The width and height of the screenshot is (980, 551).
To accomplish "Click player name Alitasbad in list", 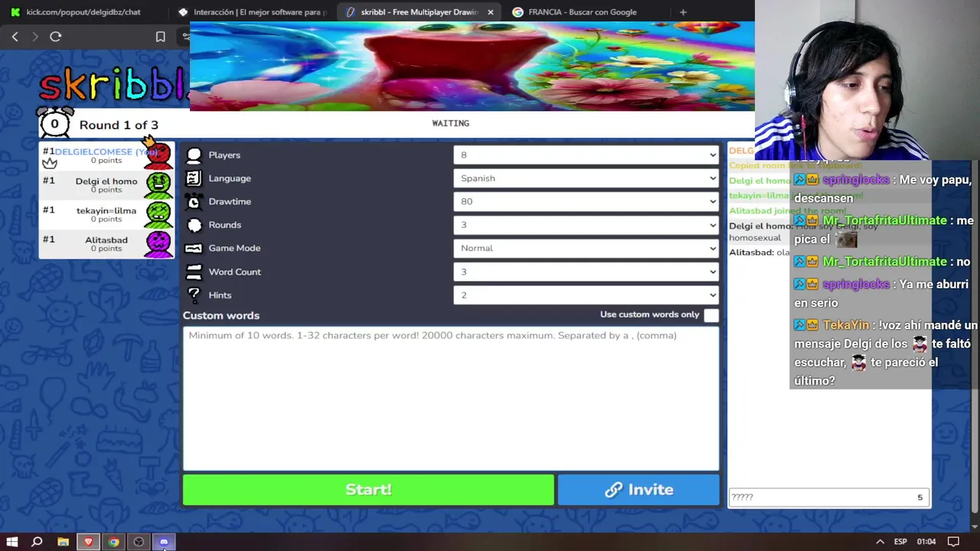I will (x=106, y=240).
